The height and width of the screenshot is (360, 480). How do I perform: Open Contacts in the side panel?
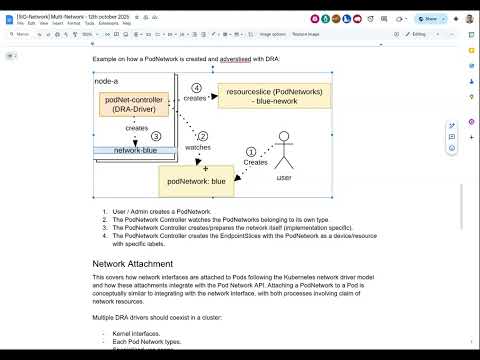471,81
